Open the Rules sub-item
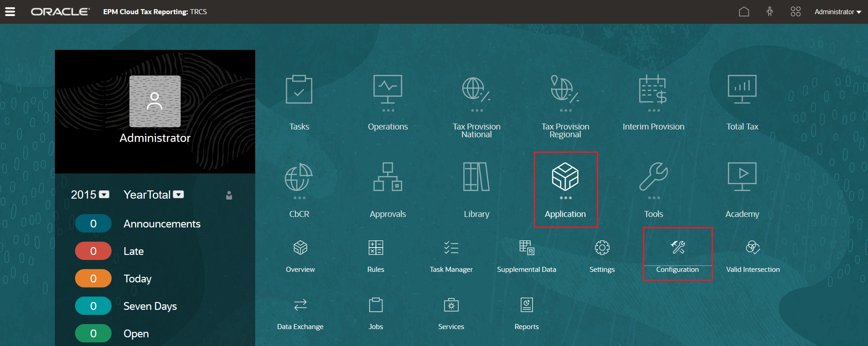The width and height of the screenshot is (868, 346). click(376, 256)
